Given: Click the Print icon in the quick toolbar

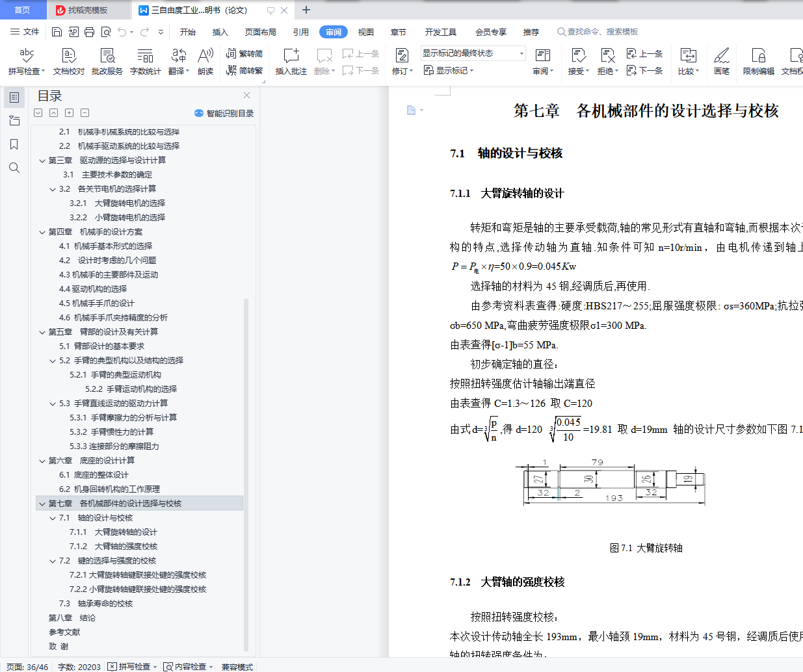Looking at the screenshot, I should click(x=89, y=32).
